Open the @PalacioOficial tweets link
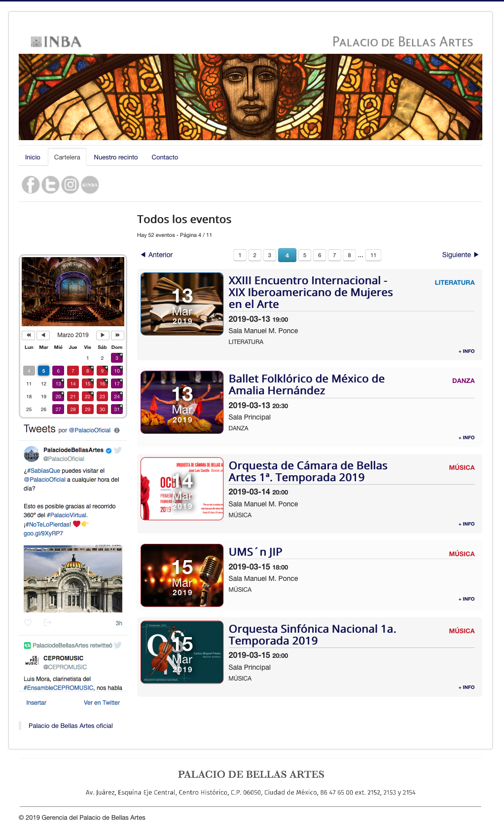 point(90,430)
